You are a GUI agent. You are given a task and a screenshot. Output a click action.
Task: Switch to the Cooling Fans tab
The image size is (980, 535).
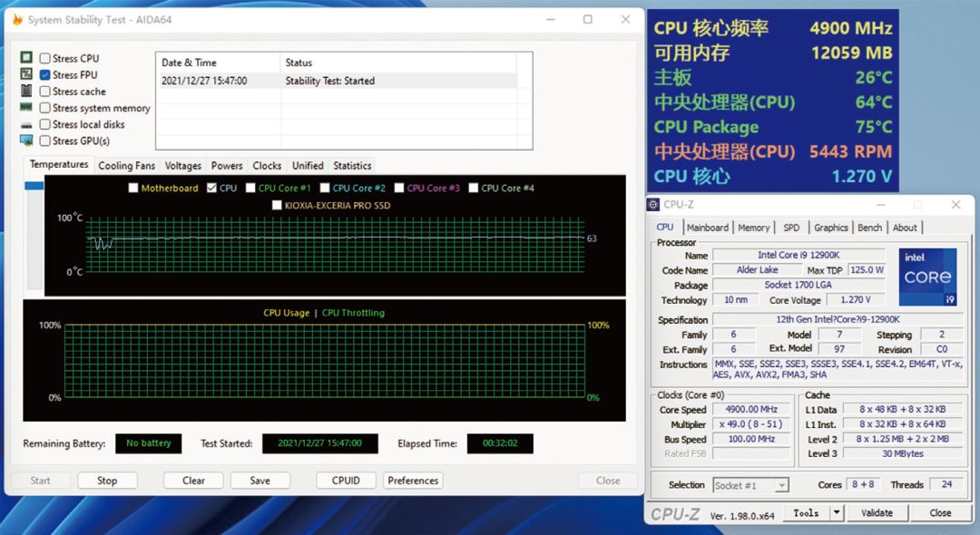126,166
